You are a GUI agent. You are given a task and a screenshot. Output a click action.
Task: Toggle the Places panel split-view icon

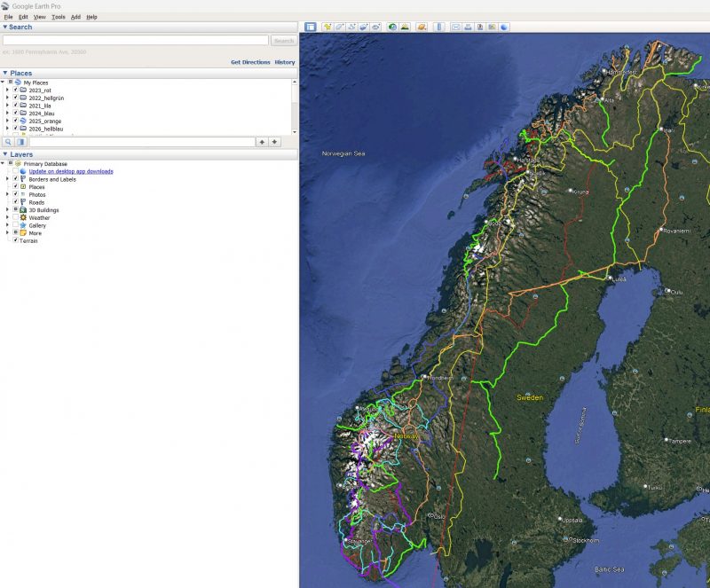20,142
